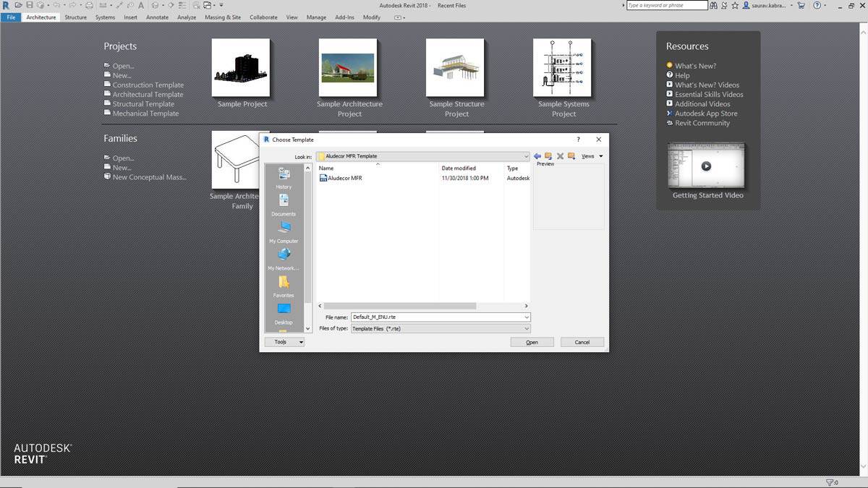The image size is (868, 488).
Task: Open Revit Community link
Action: pos(702,122)
